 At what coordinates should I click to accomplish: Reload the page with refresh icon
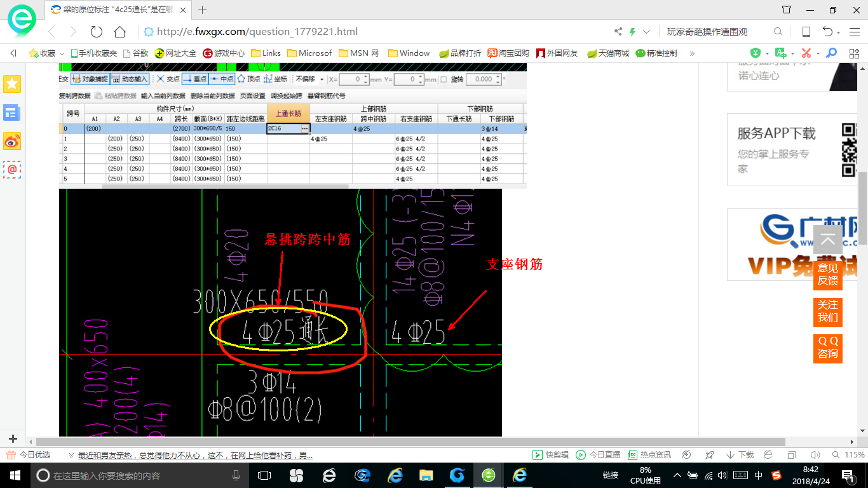click(x=97, y=32)
